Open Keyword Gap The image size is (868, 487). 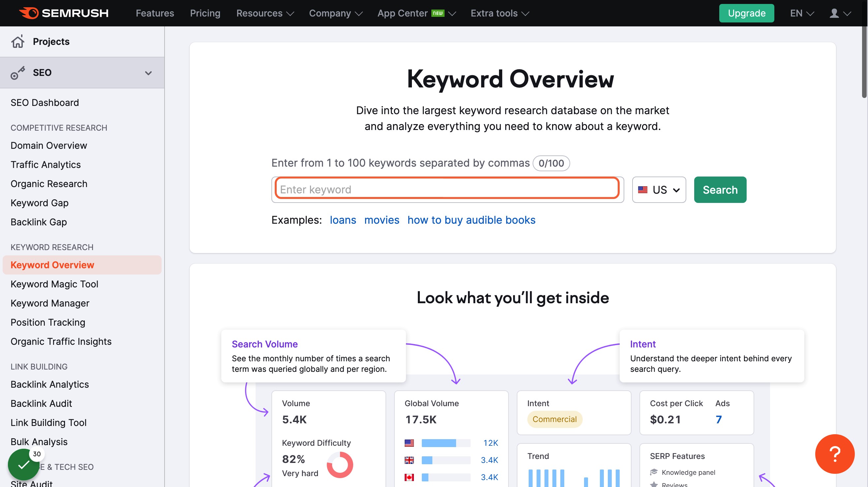pos(40,203)
